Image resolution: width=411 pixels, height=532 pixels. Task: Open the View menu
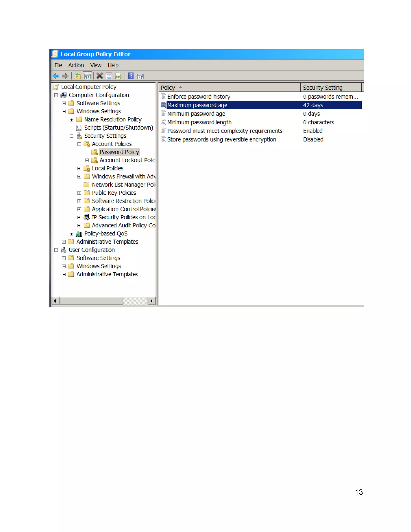tap(96, 65)
